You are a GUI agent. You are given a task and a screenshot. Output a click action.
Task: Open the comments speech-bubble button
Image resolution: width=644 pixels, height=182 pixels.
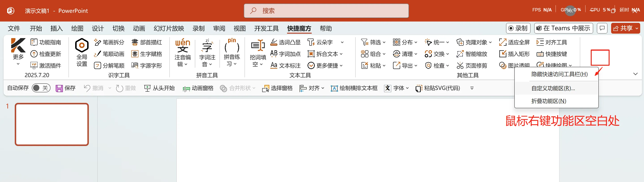pos(602,28)
